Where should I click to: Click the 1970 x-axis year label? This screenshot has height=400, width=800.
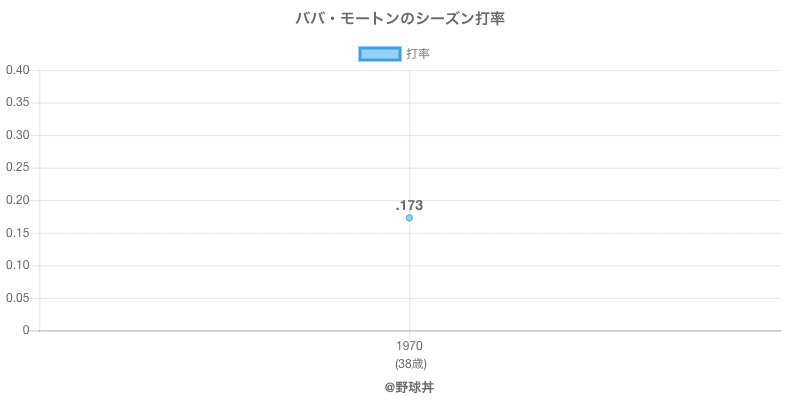(409, 346)
